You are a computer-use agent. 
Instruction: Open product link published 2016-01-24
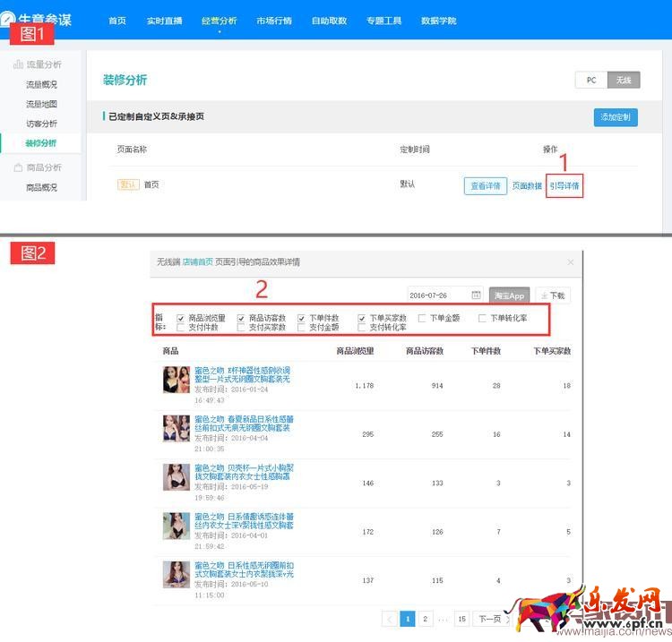click(243, 374)
